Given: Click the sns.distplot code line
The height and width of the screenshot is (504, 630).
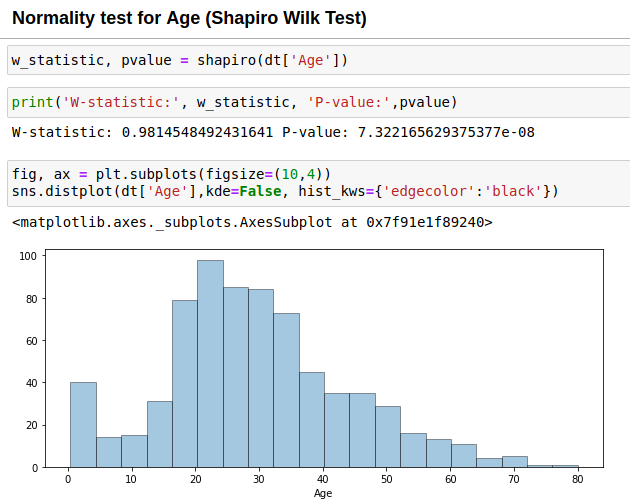Looking at the screenshot, I should [285, 191].
